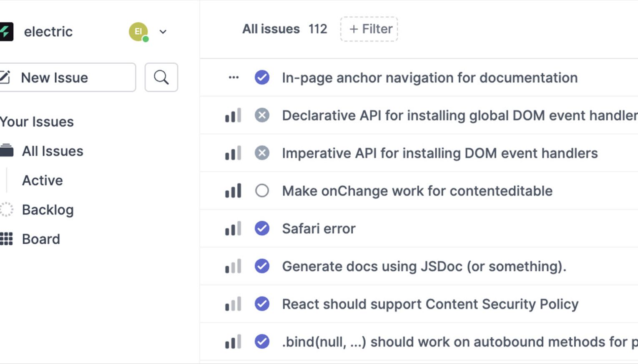The width and height of the screenshot is (638, 364).
Task: Click the no-priority dots on In-page anchor issue
Action: click(x=234, y=77)
